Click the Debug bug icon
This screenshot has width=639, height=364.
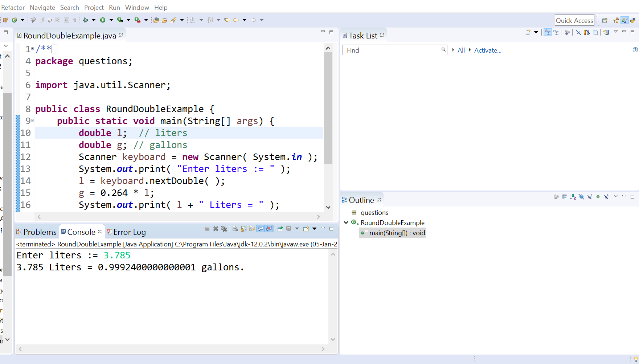click(86, 20)
